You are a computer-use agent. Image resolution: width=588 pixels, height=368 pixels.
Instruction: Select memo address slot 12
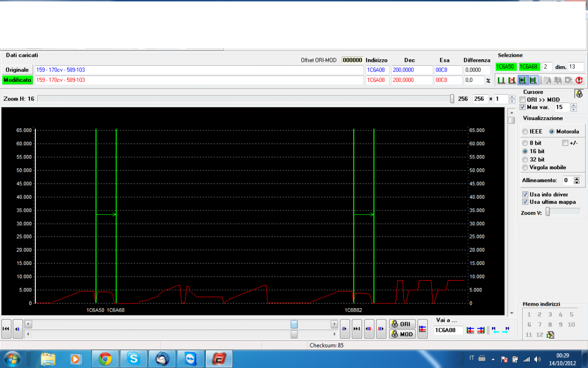[x=539, y=335]
